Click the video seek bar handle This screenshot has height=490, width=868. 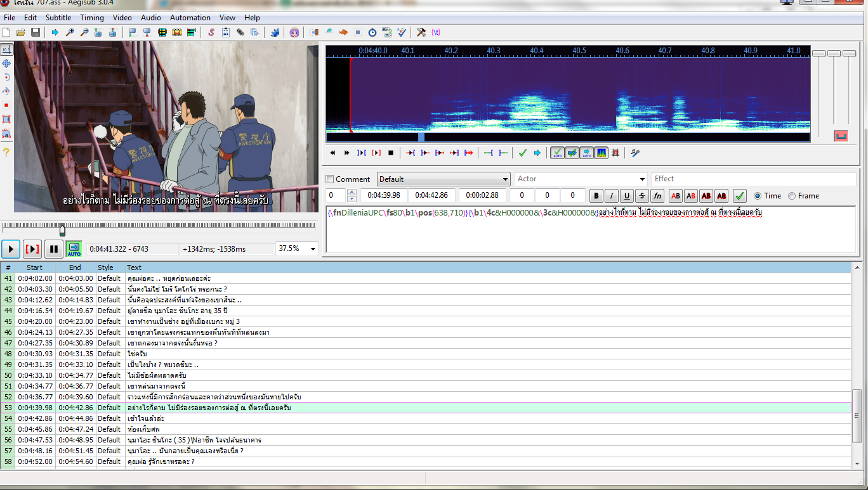click(62, 229)
